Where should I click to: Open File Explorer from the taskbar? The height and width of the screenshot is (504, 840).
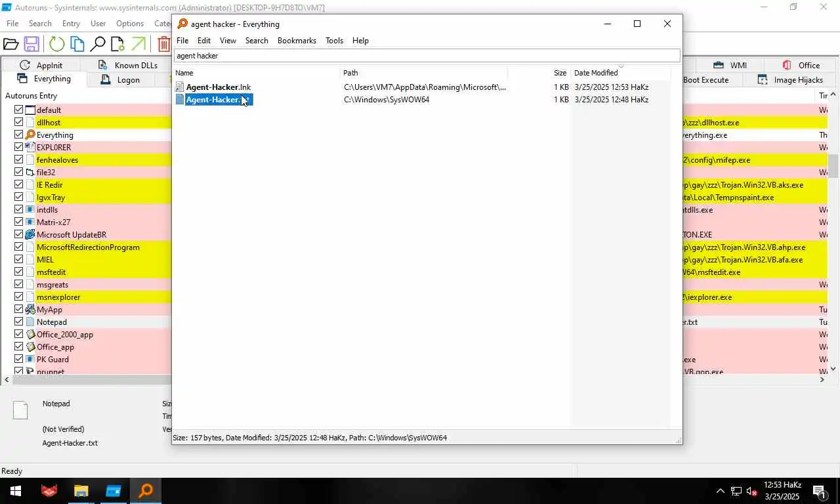click(81, 491)
